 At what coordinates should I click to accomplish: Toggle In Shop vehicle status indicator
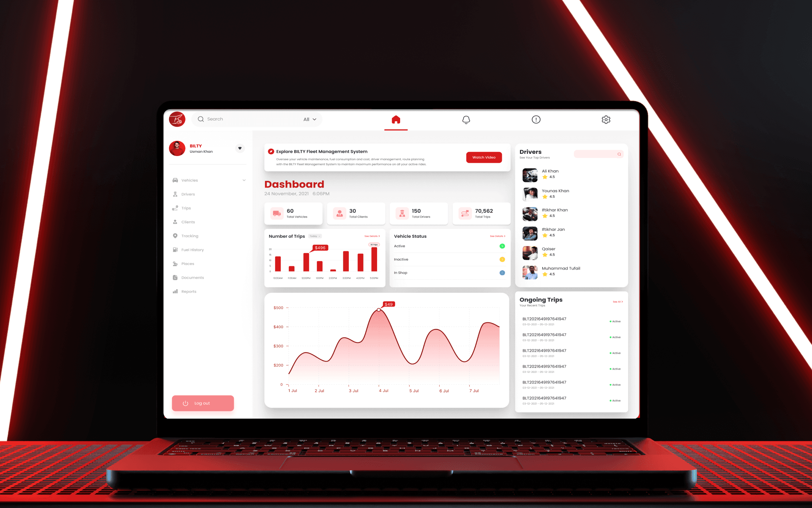pos(502,272)
